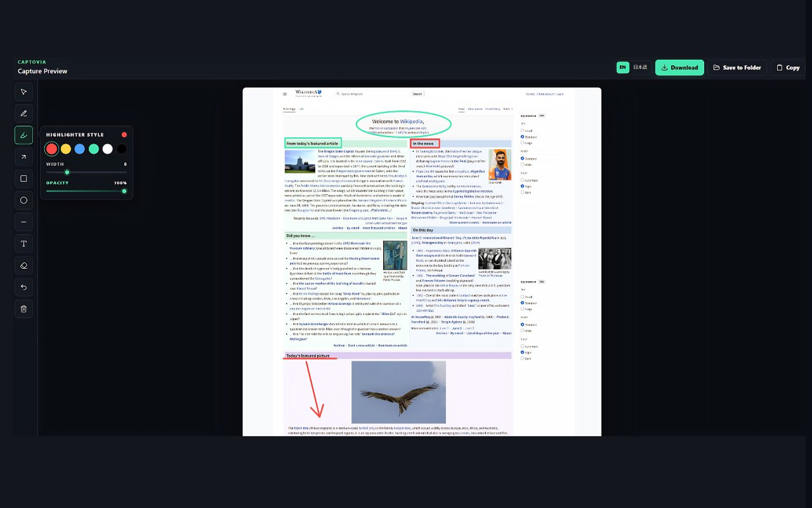Screen dimensions: 812x508
Task: Download the captured screenshot
Action: [679, 67]
